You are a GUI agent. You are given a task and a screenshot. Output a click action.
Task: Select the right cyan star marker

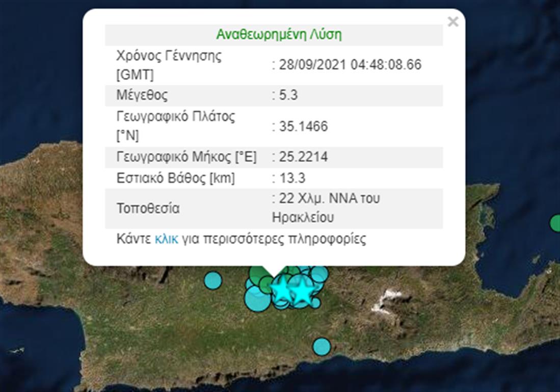pos(302,290)
